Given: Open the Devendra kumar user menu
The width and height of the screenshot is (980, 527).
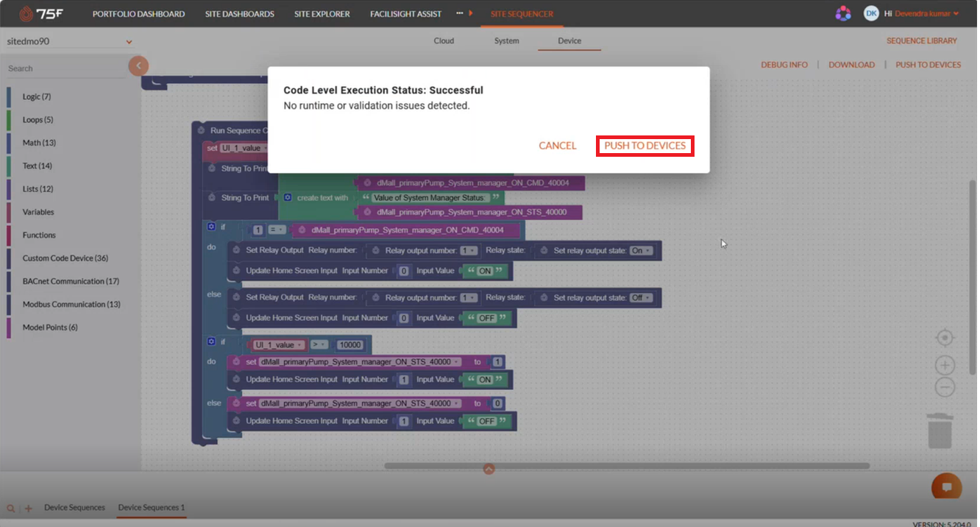Looking at the screenshot, I should coord(926,13).
